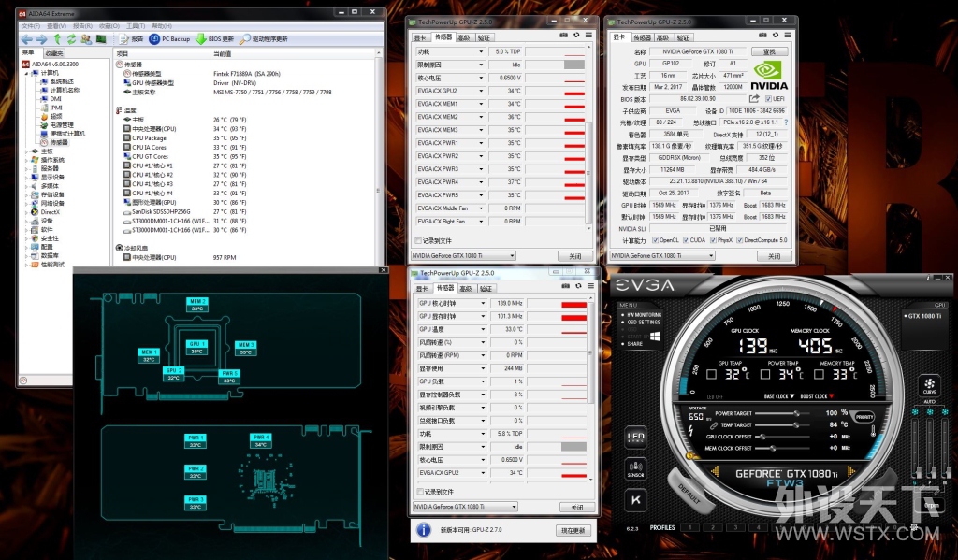958x560 pixels.
Task: Click temp target link chain icon in EVGA
Action: [713, 425]
